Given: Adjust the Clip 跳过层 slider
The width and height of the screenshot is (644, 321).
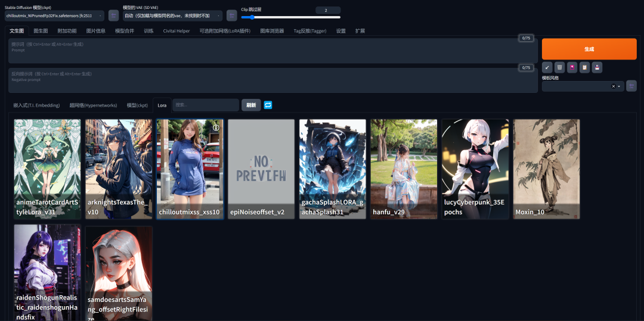Looking at the screenshot, I should [291, 17].
